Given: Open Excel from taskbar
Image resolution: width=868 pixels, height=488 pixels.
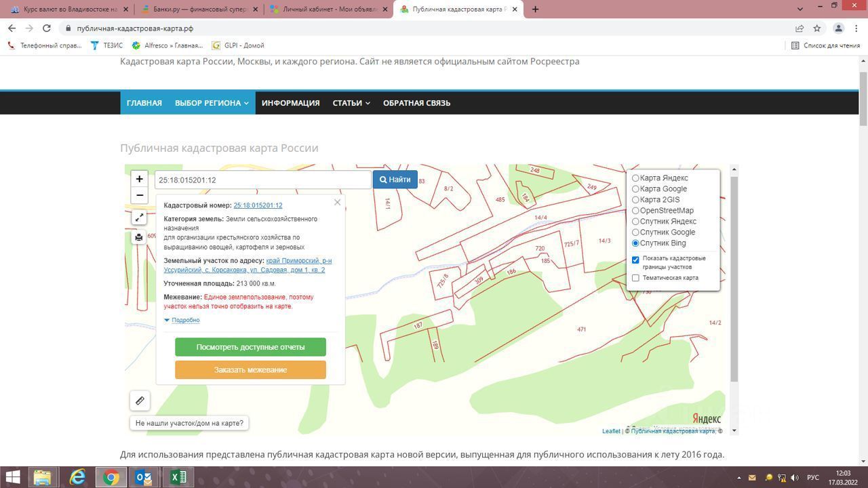Looking at the screenshot, I should click(178, 477).
